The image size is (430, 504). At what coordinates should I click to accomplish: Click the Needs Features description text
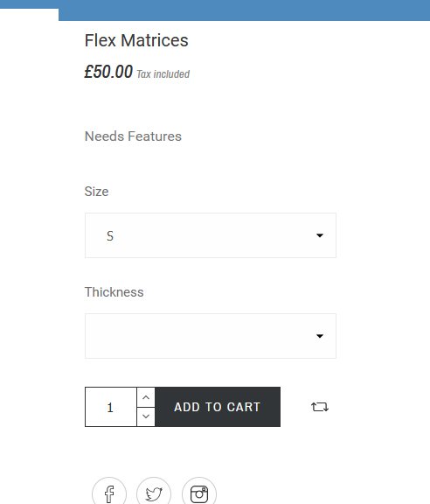(133, 136)
